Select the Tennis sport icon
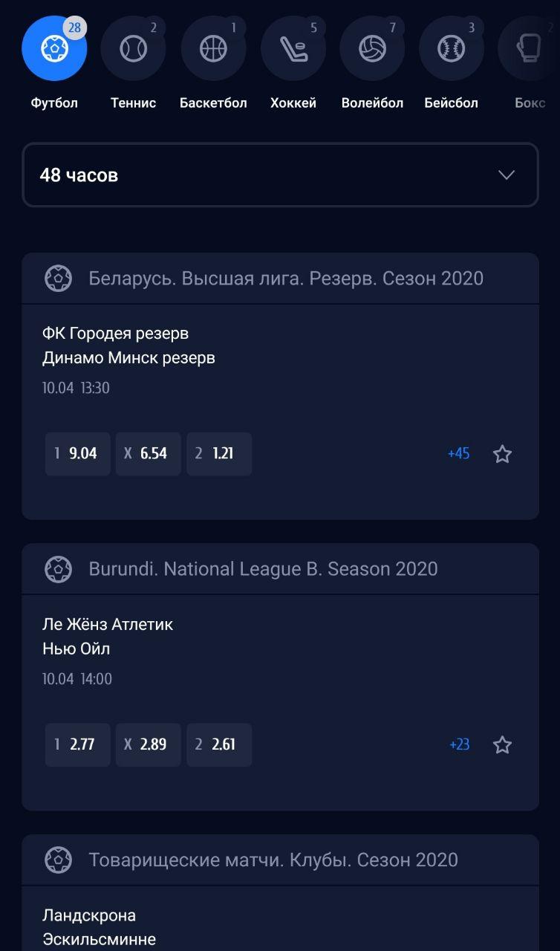The height and width of the screenshot is (951, 560). (133, 49)
